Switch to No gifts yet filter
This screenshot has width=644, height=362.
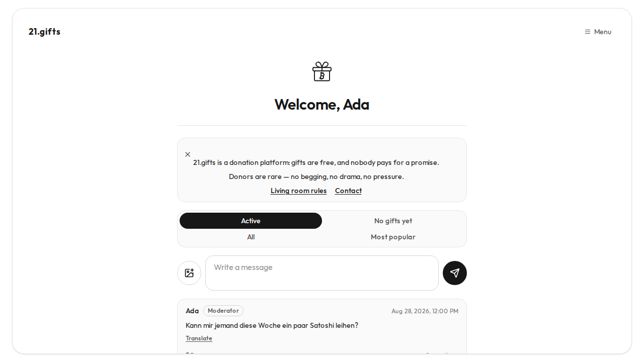click(393, 221)
